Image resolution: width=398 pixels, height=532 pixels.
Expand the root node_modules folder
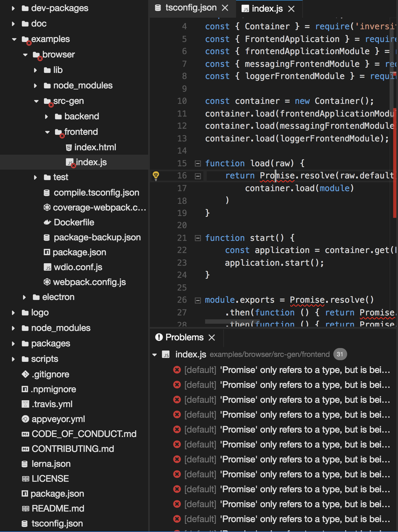click(13, 328)
